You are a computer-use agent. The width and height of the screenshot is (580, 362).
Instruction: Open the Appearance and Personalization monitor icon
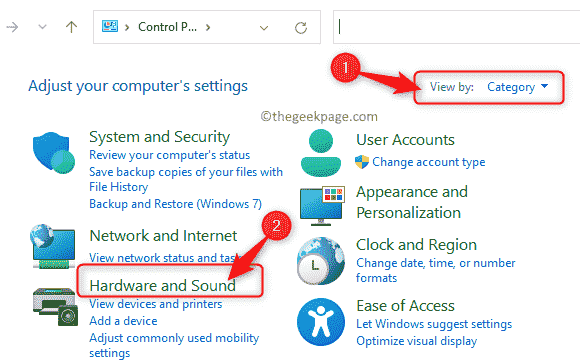[x=322, y=206]
